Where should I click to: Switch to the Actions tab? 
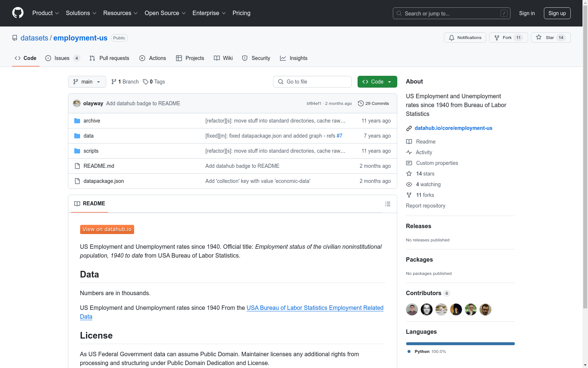click(153, 58)
